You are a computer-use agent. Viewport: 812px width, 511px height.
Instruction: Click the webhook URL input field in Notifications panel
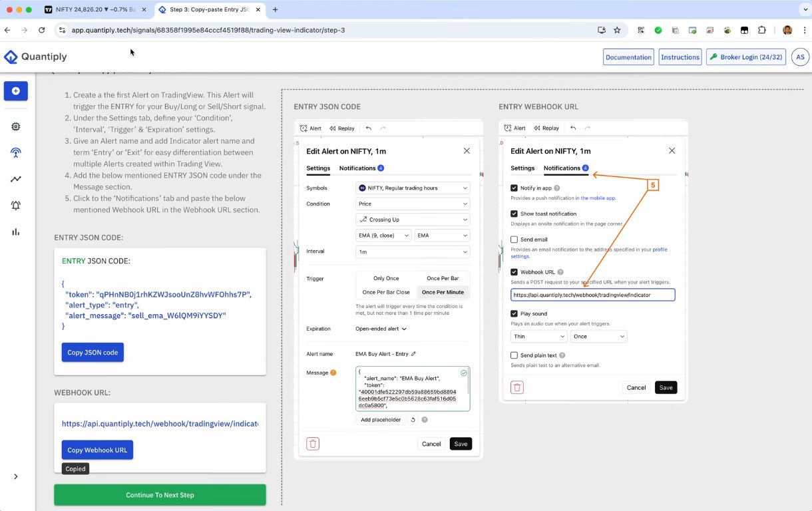[x=592, y=294]
